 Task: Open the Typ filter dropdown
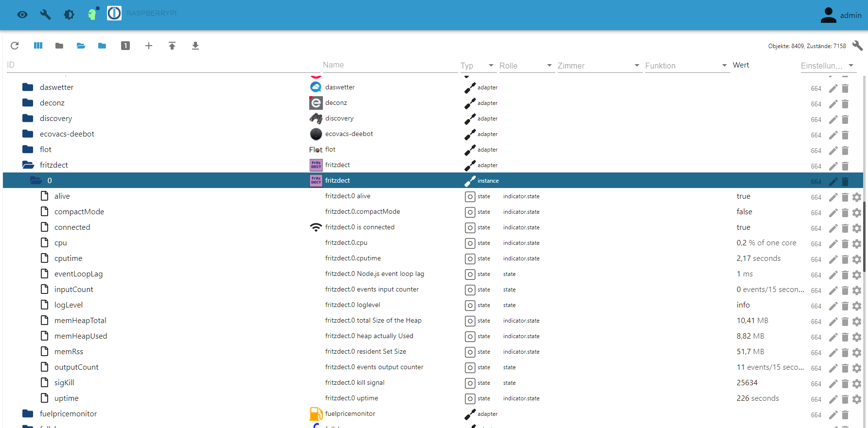point(478,66)
